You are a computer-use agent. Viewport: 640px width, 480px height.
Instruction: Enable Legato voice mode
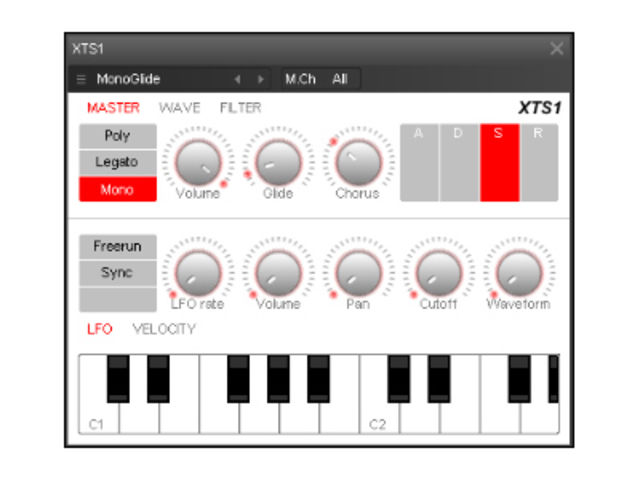(x=118, y=162)
